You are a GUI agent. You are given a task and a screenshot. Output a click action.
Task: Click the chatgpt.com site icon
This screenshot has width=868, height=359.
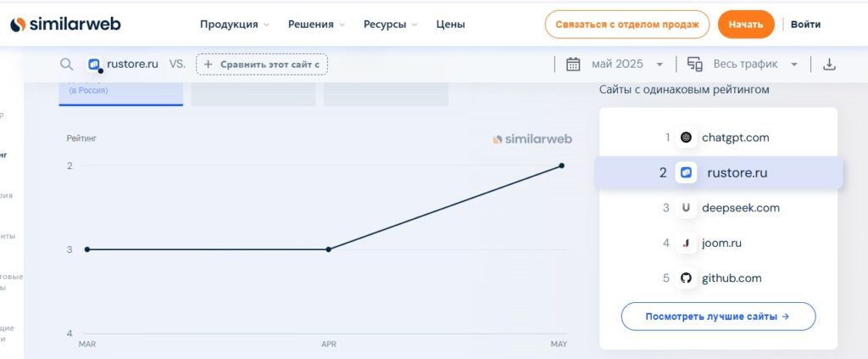point(686,137)
